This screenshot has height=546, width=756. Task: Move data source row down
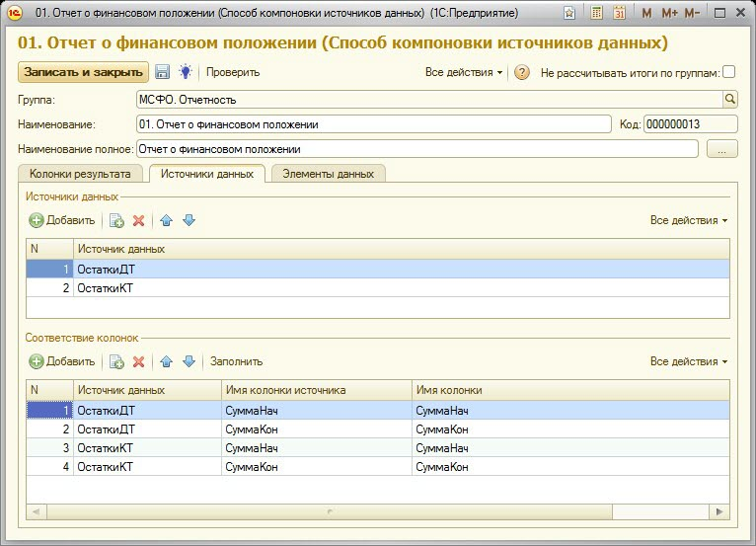click(x=189, y=220)
